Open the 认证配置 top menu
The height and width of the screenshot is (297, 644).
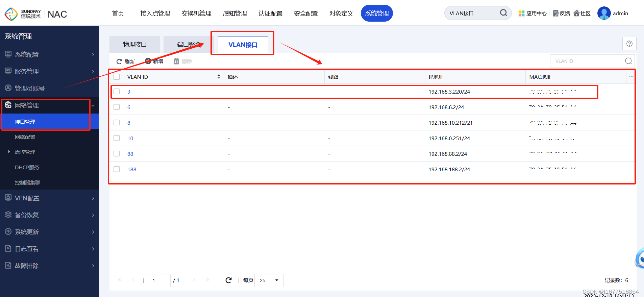click(270, 13)
